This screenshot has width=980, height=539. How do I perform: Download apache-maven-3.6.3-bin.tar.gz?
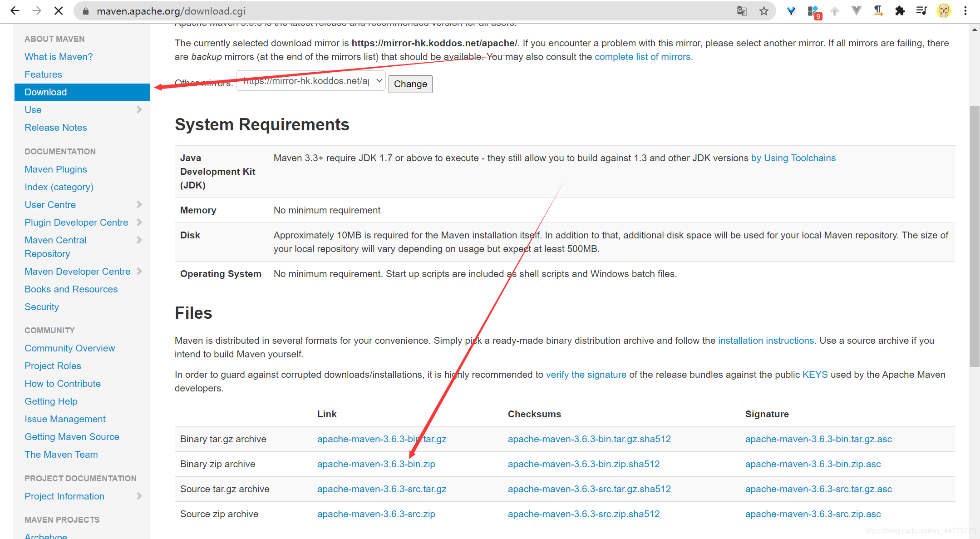[382, 439]
